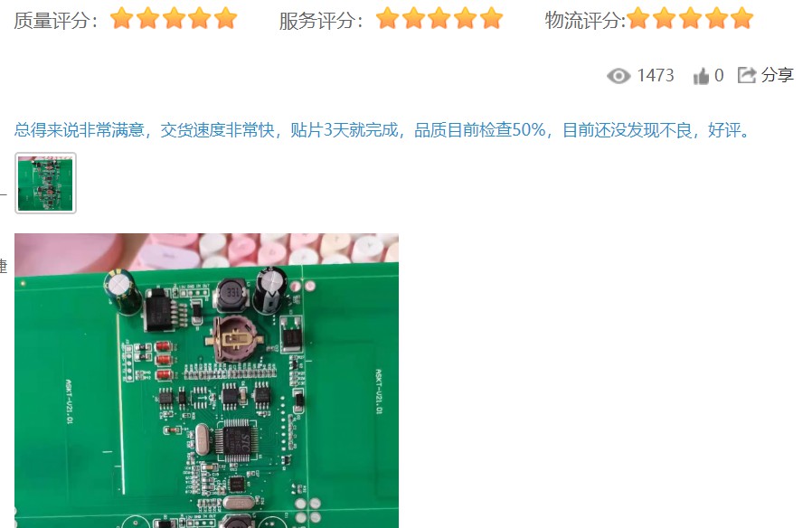Click the enlarged green PCB board photo
Screen dimensions: 812x528
(207, 381)
